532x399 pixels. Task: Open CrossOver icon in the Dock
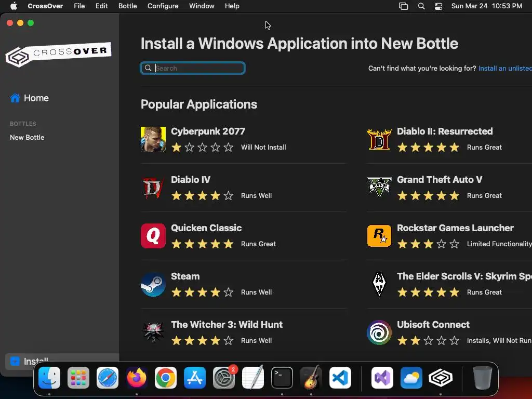(441, 377)
